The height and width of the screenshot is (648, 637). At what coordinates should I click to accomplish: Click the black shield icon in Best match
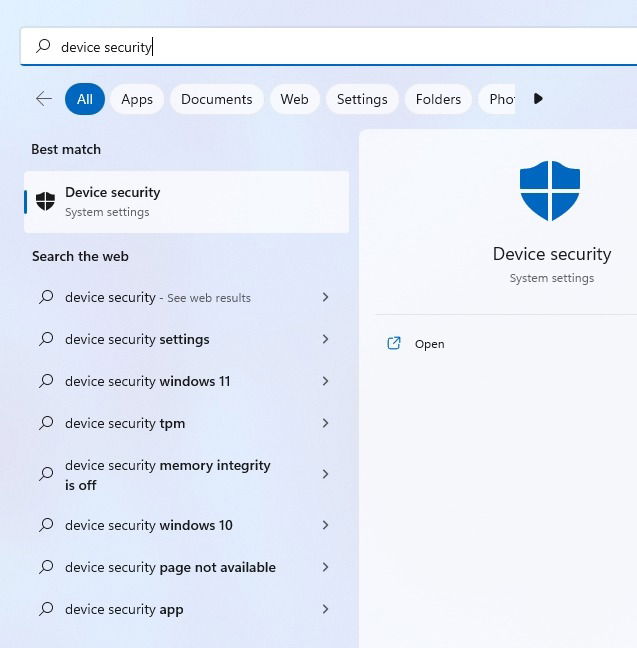click(x=45, y=201)
